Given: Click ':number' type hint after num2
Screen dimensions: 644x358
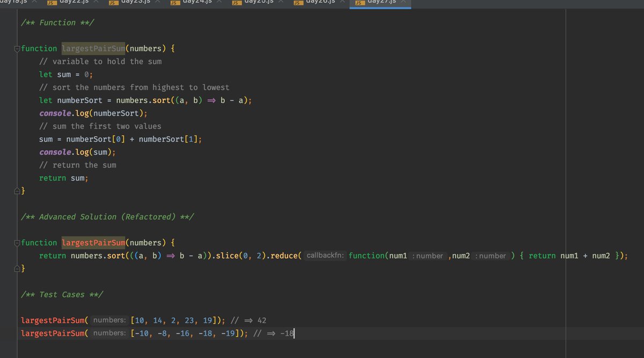Looking at the screenshot, I should click(491, 256).
